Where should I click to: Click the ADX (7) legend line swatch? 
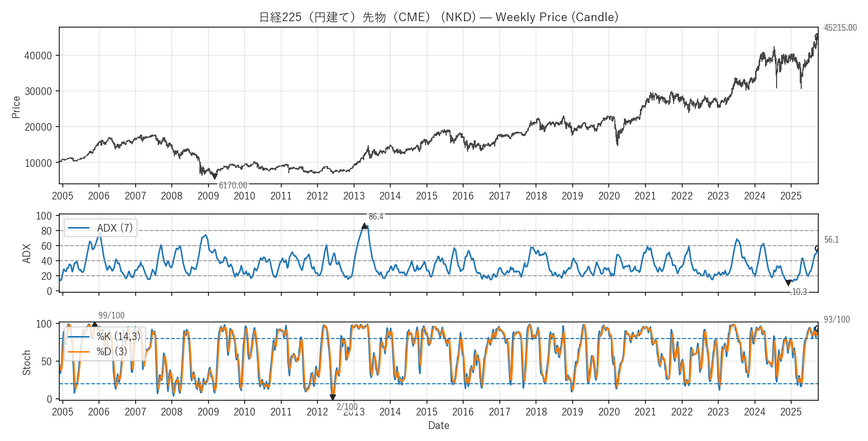(x=78, y=228)
